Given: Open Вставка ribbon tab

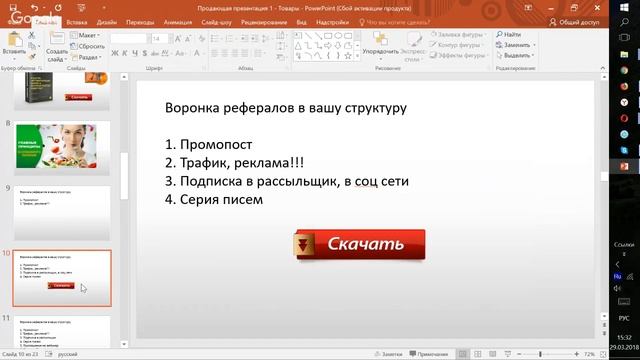Looking at the screenshot, I should click(x=77, y=22).
